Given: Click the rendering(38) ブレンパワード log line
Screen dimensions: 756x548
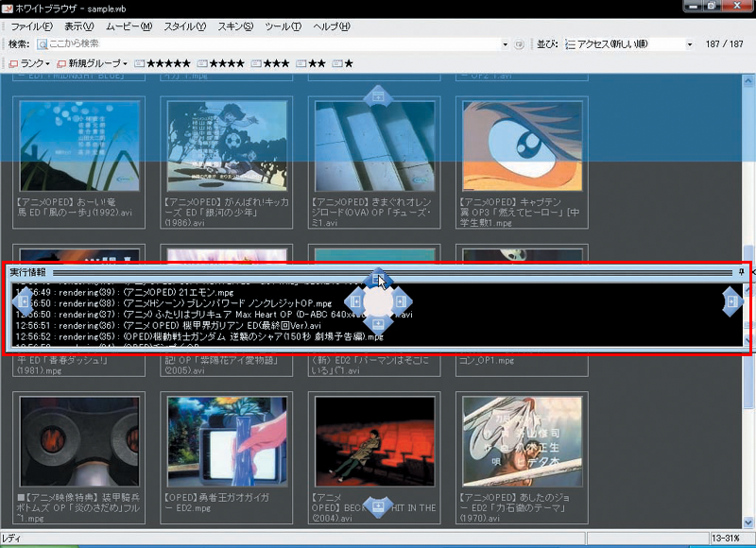Looking at the screenshot, I should click(x=174, y=303).
